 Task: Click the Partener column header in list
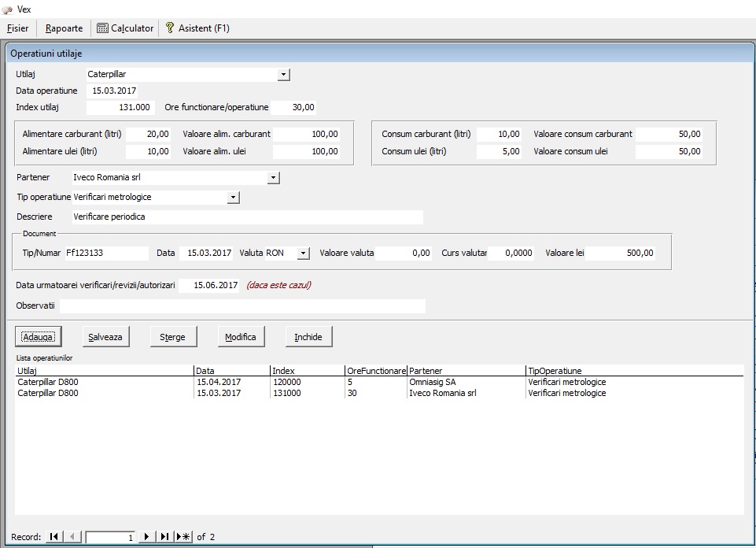(x=467, y=371)
